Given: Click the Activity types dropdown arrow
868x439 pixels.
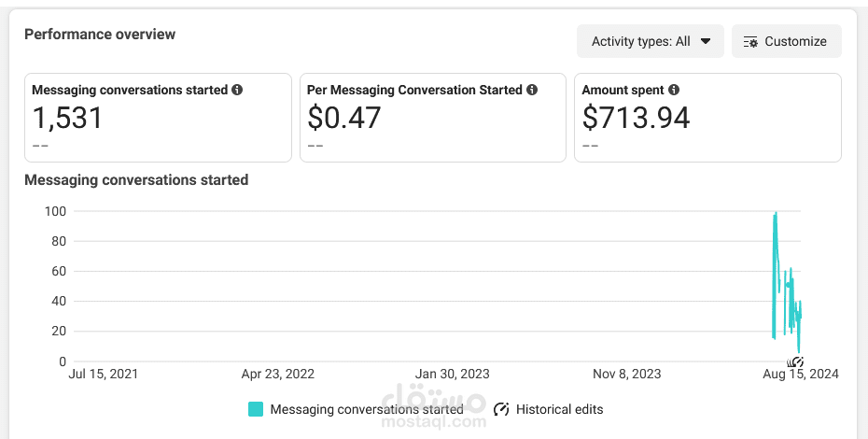Looking at the screenshot, I should click(706, 42).
